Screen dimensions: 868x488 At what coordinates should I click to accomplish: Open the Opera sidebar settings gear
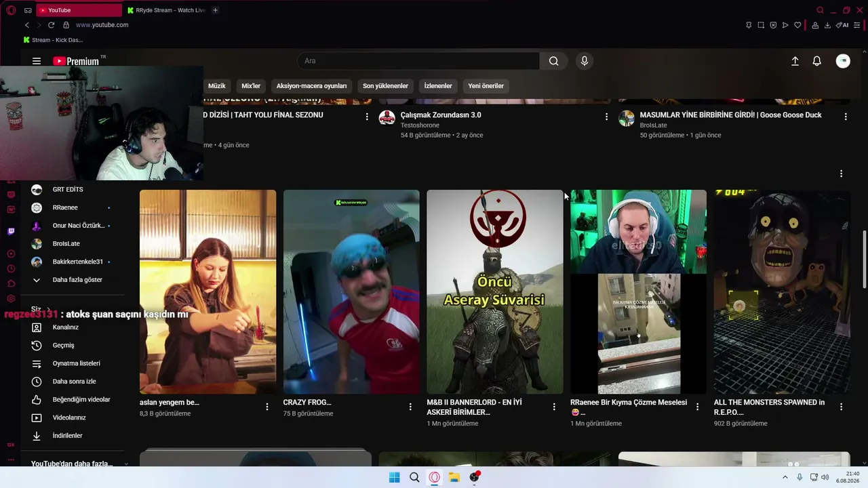click(x=11, y=298)
